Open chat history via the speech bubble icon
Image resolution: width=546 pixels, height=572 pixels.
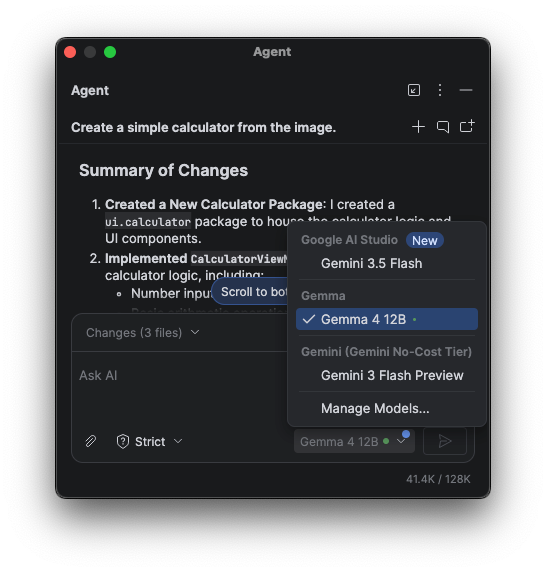coord(443,127)
